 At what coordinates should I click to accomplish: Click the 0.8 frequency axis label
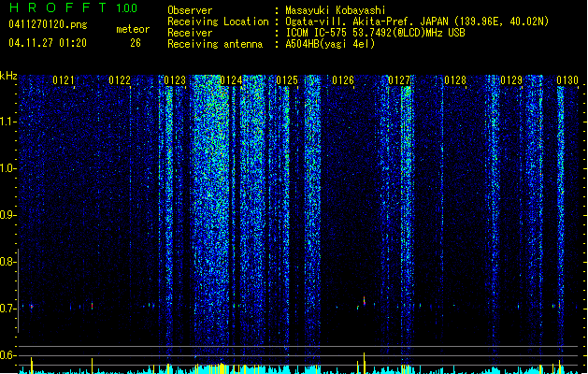(x=7, y=262)
